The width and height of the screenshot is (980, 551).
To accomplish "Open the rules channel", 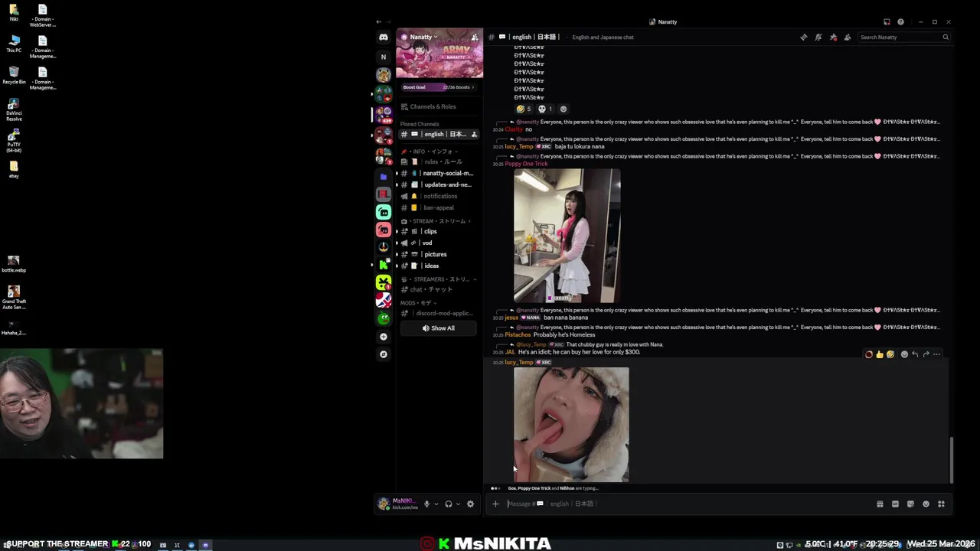I will pos(439,161).
